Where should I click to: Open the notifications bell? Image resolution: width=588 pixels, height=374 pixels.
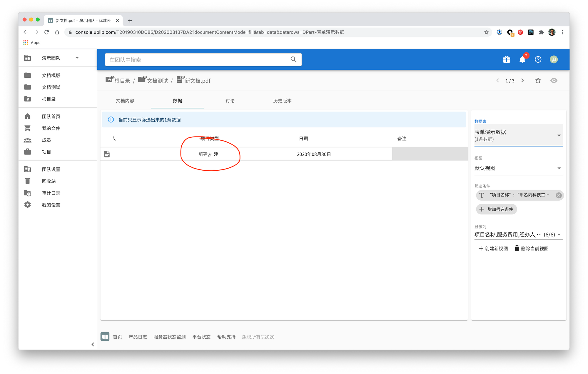522,60
